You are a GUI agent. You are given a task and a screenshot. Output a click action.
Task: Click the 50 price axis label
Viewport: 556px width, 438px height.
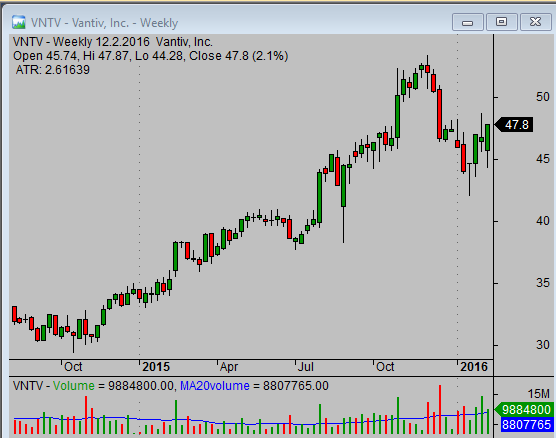point(543,97)
